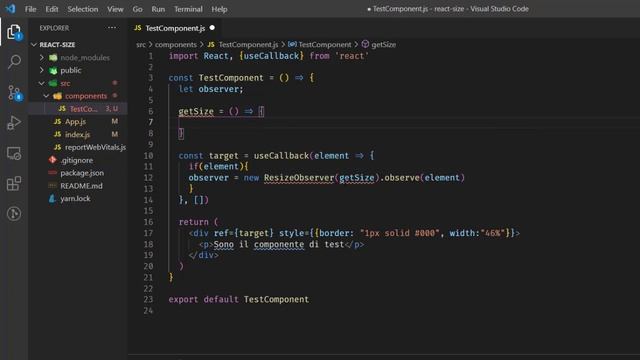Click the EXPLORER panel title
The height and width of the screenshot is (360, 640).
(54, 28)
